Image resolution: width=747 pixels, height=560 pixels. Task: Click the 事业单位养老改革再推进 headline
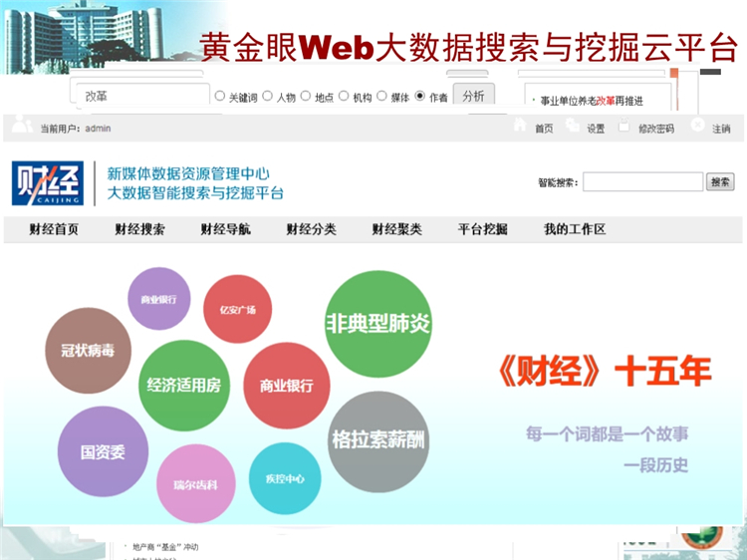(x=592, y=101)
